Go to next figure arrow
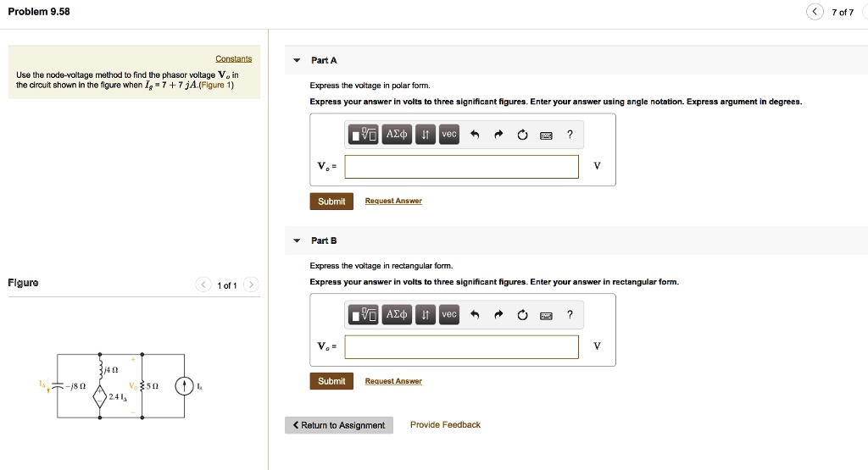This screenshot has height=470, width=868. click(x=250, y=285)
